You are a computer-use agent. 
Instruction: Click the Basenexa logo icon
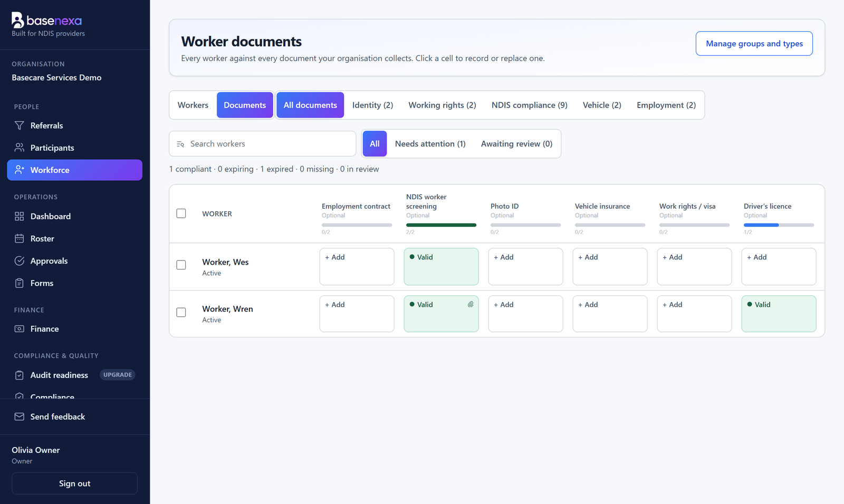[18, 21]
